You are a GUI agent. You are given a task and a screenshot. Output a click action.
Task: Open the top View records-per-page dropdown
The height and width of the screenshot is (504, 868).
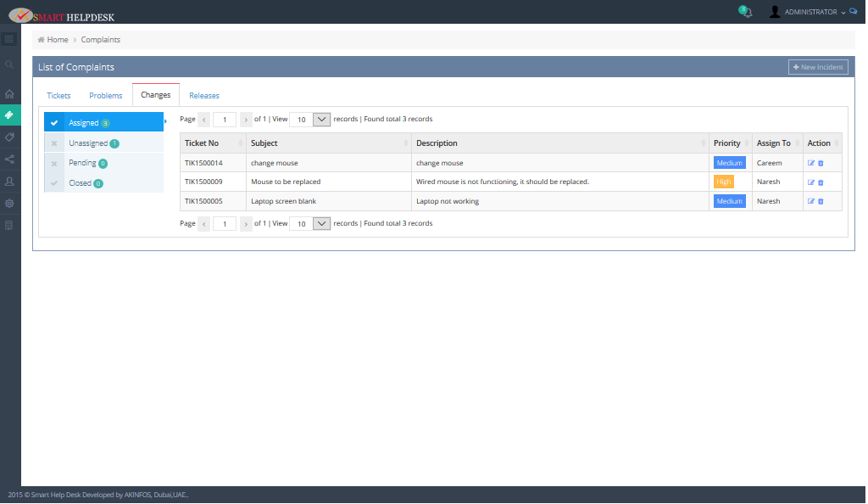(321, 120)
